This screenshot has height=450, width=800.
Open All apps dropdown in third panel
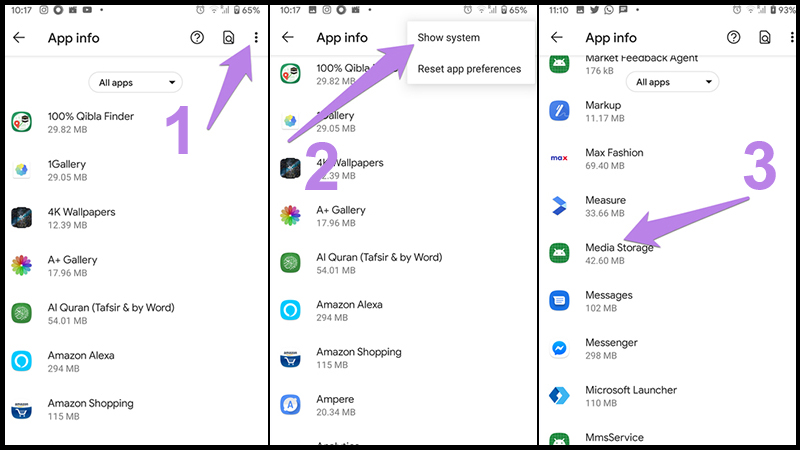point(672,82)
